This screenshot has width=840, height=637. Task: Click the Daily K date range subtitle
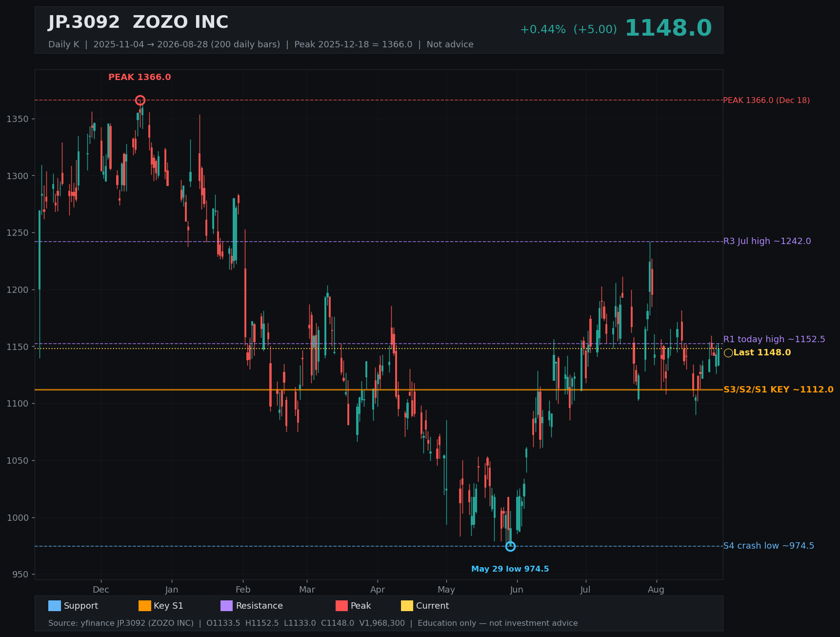click(x=261, y=44)
